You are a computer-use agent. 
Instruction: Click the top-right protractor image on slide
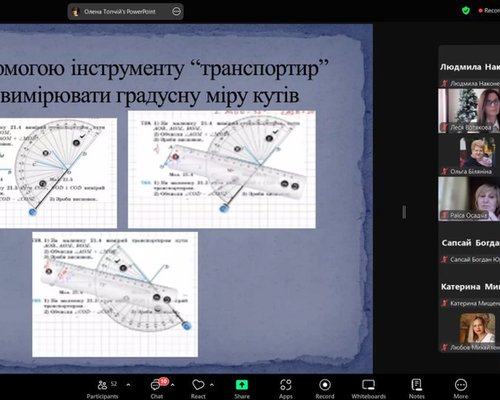click(x=222, y=169)
